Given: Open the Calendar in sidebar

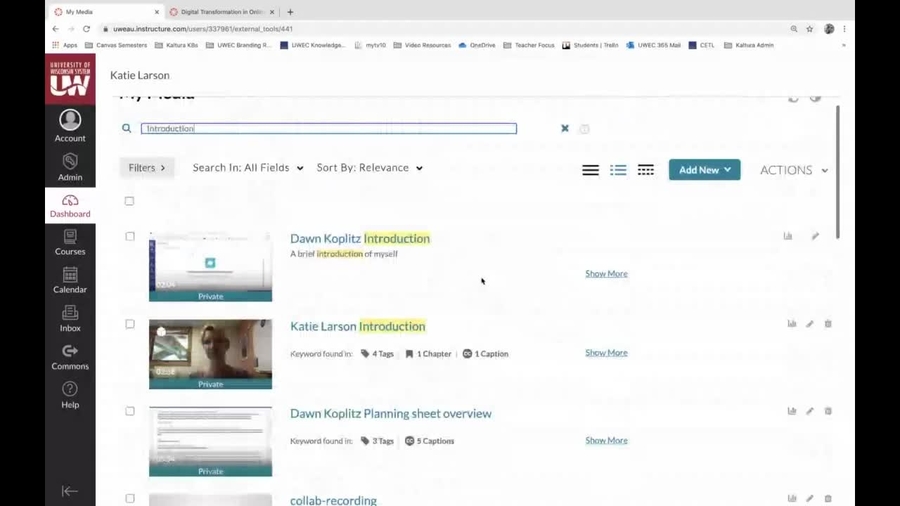Looking at the screenshot, I should point(70,280).
